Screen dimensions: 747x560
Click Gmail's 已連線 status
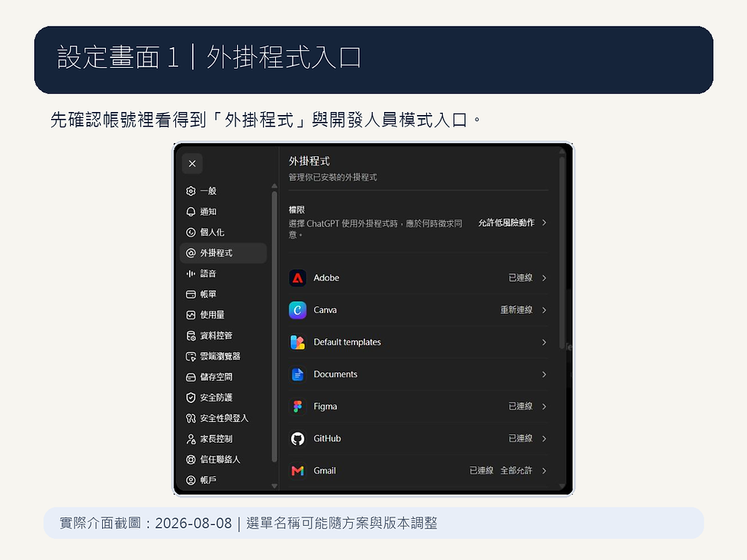(x=481, y=471)
